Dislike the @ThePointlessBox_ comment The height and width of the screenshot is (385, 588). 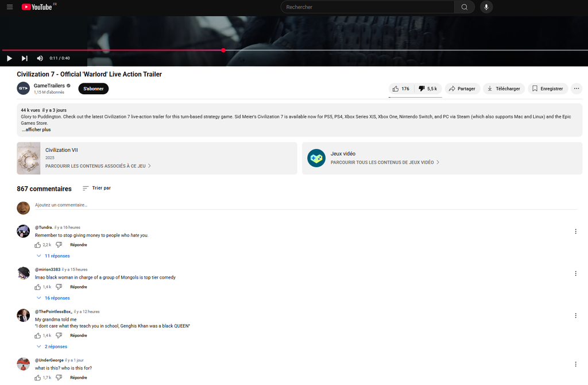(59, 336)
